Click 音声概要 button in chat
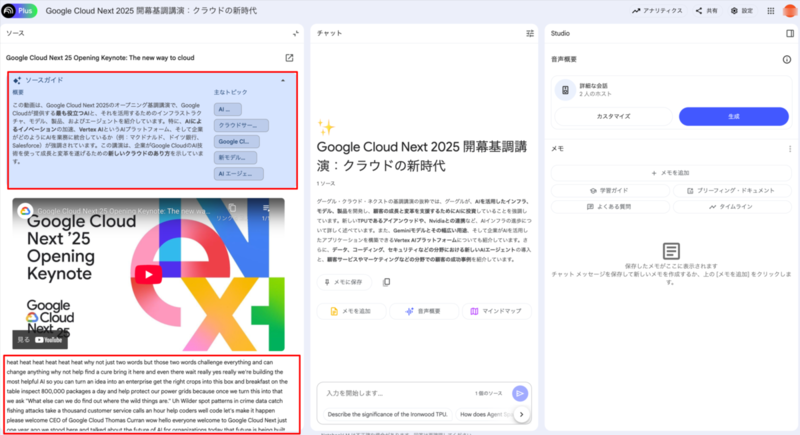Viewport: 800px width, 435px height. pyautogui.click(x=424, y=311)
